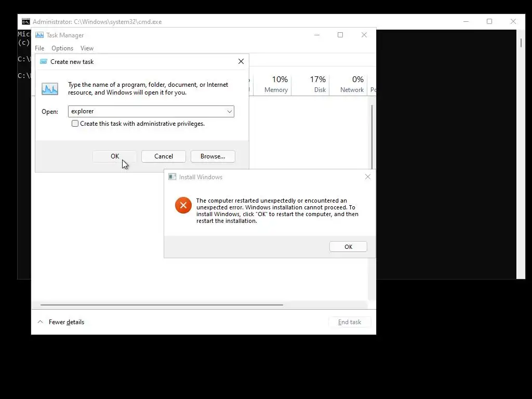
Task: Click the Task Manager title bar icon
Action: 39,35
